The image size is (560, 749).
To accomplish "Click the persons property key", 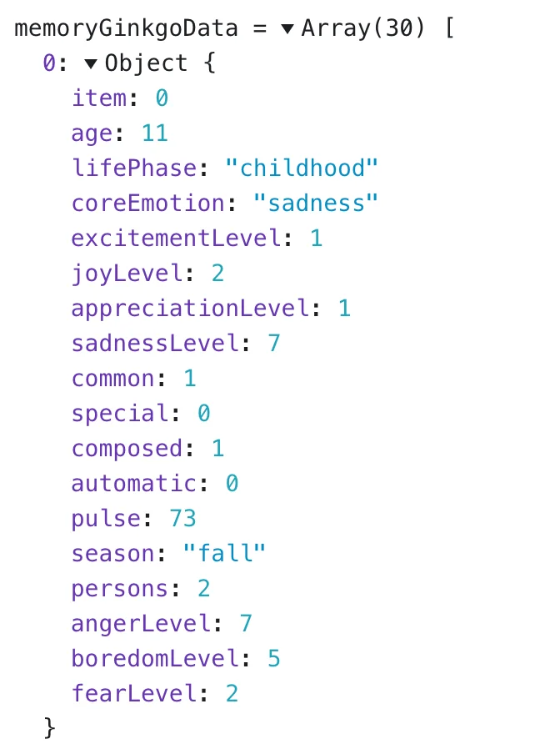I will [120, 589].
